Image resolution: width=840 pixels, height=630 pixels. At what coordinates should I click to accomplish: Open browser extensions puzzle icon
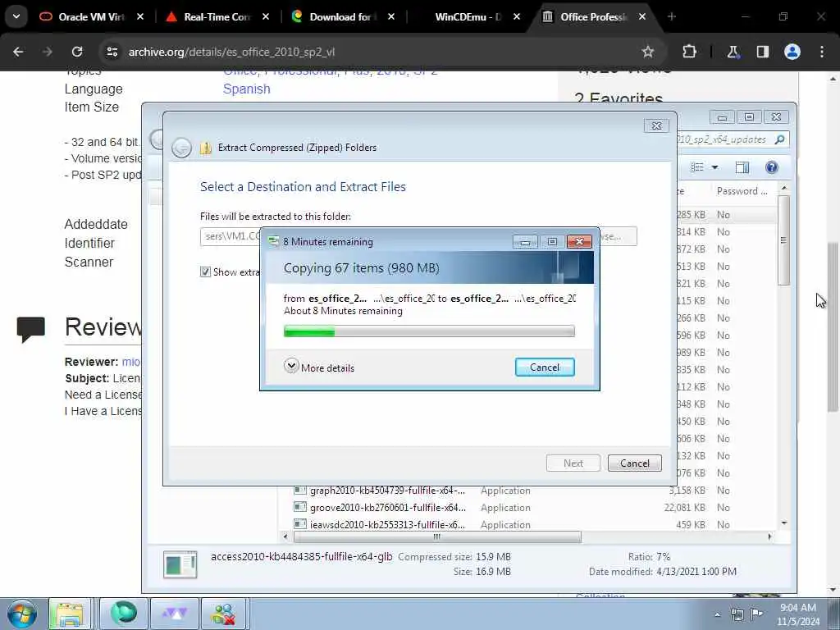click(x=689, y=52)
